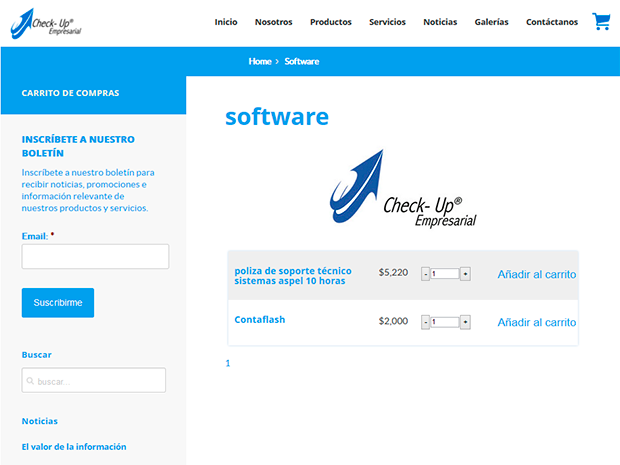Go to page 1 of results
The image size is (620, 465).
coord(228,363)
